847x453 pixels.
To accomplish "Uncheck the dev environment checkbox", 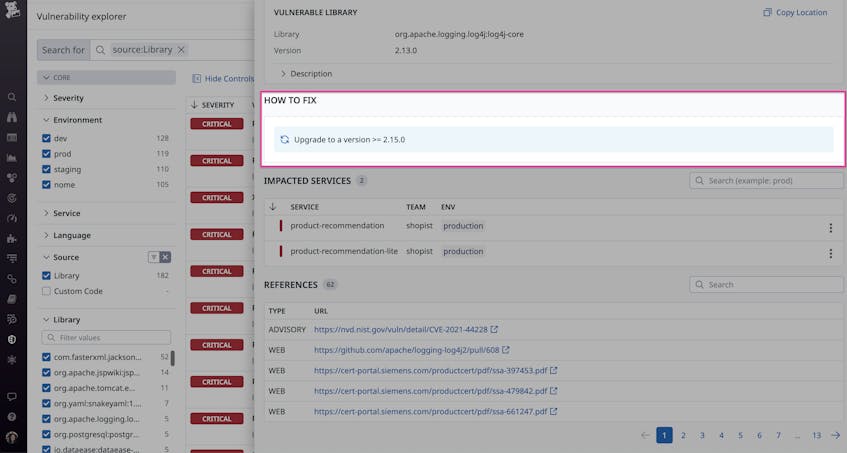I will 46,138.
